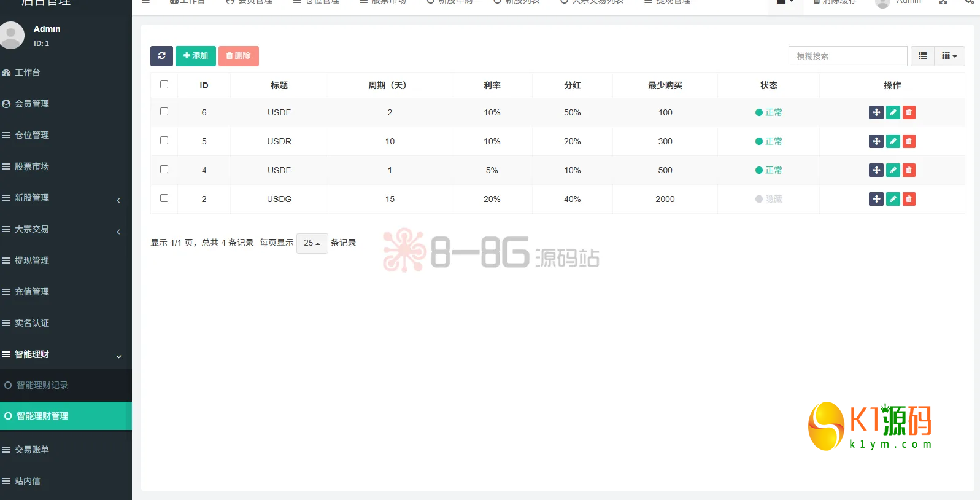Open 智能理财记录 submenu item
This screenshot has width=980, height=500.
(x=66, y=385)
